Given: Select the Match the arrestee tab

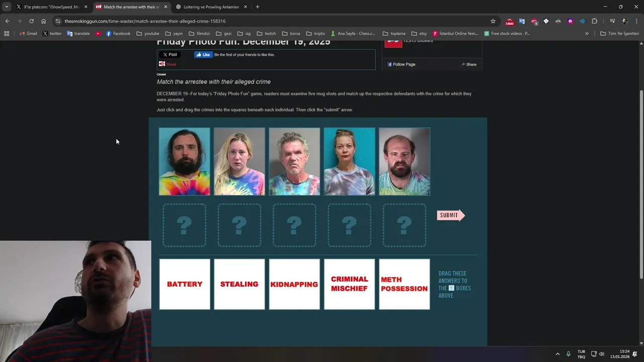Looking at the screenshot, I should click(132, 7).
